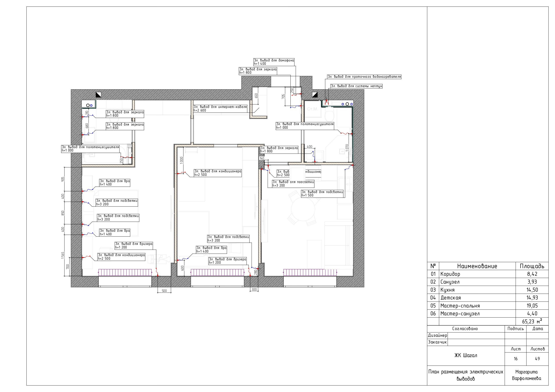Click the 'Коридор' row name
This screenshot has height=392, width=555.
[450, 274]
